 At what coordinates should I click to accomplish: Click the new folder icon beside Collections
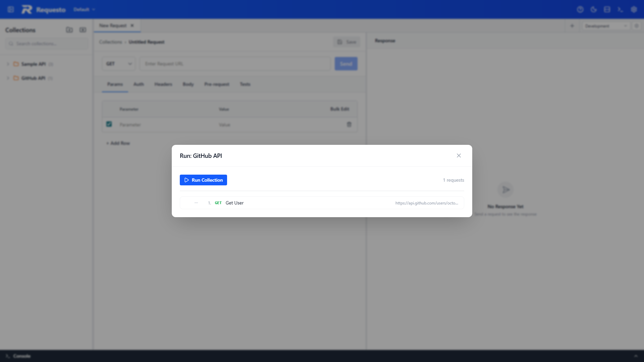69,30
